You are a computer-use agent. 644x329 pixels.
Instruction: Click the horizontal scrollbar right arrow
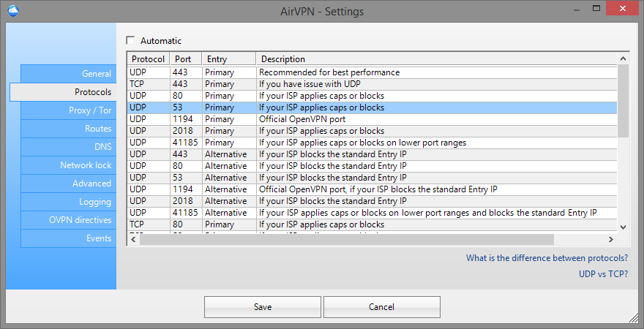click(x=611, y=239)
